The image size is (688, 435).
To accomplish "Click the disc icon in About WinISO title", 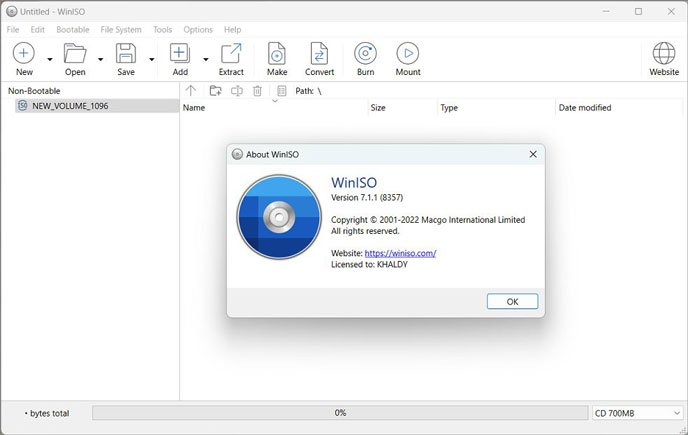I will click(237, 155).
